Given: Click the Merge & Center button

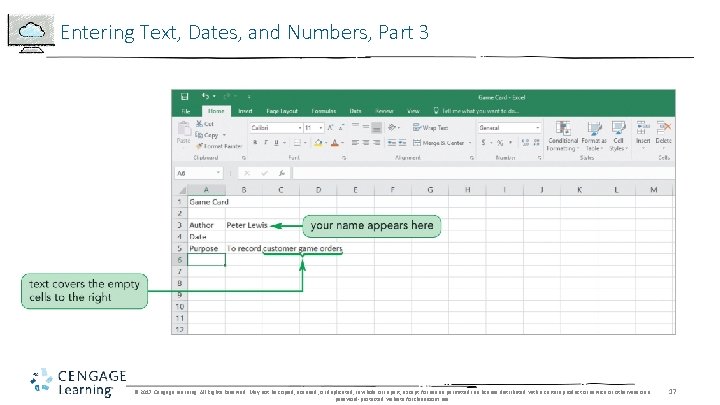Looking at the screenshot, I should 439,143.
